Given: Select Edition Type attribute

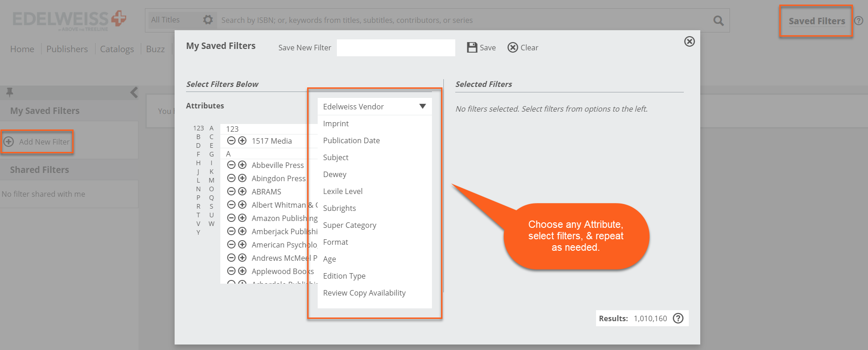Looking at the screenshot, I should click(x=344, y=276).
